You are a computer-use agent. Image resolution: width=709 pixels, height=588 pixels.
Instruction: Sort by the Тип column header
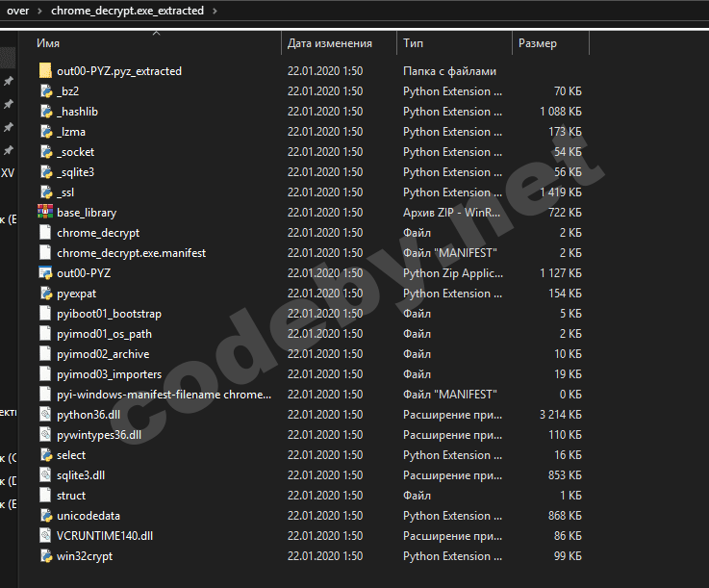pos(413,43)
